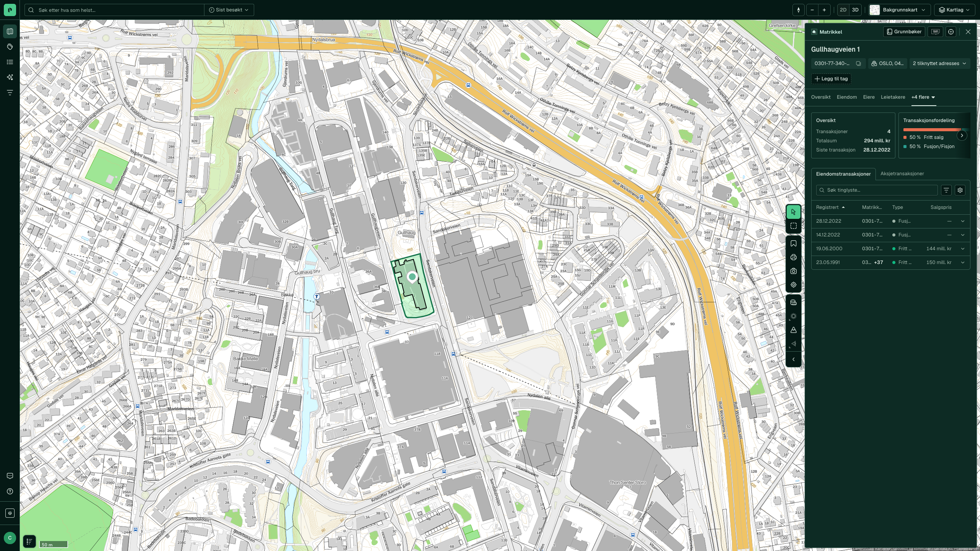Expand 2 tilknyttet adresses dropdown
Image resolution: width=980 pixels, height=551 pixels.
tap(940, 64)
